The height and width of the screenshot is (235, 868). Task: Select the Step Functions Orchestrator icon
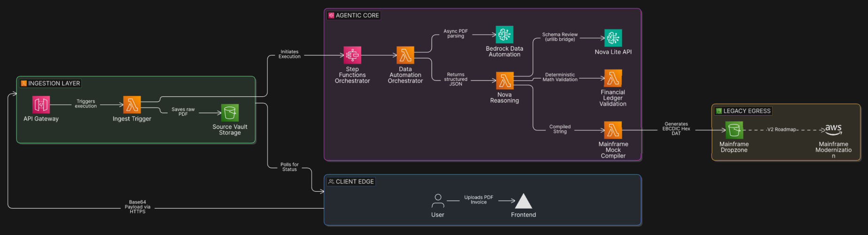(x=352, y=55)
